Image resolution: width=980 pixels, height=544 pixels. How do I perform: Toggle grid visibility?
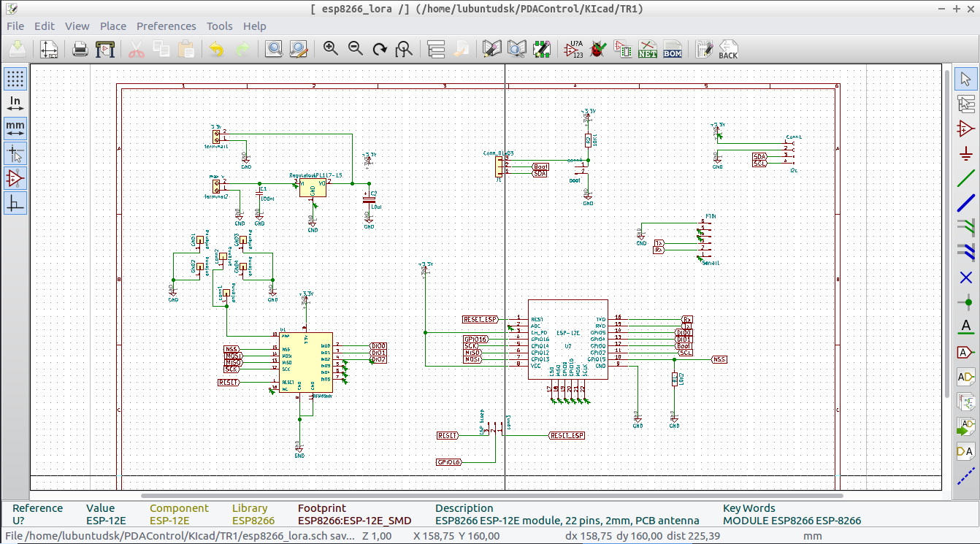click(15, 78)
